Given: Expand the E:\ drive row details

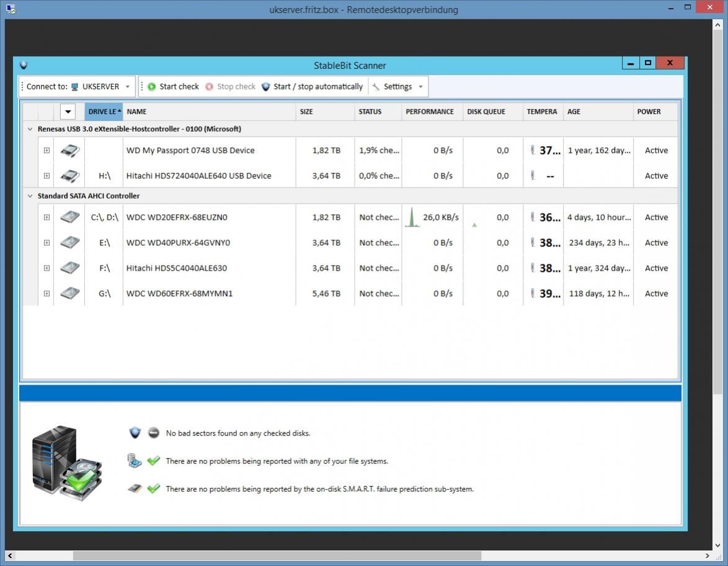Looking at the screenshot, I should (47, 243).
